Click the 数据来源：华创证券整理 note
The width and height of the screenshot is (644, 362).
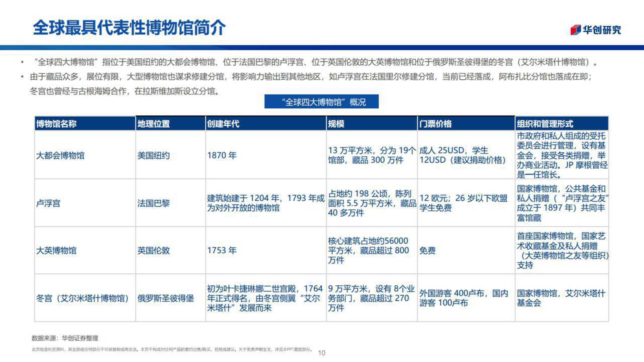point(65,338)
